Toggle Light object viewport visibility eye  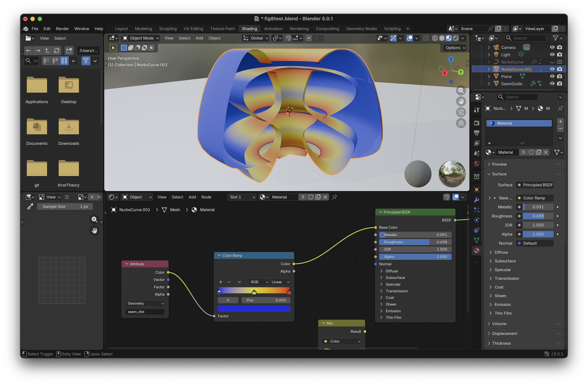552,55
